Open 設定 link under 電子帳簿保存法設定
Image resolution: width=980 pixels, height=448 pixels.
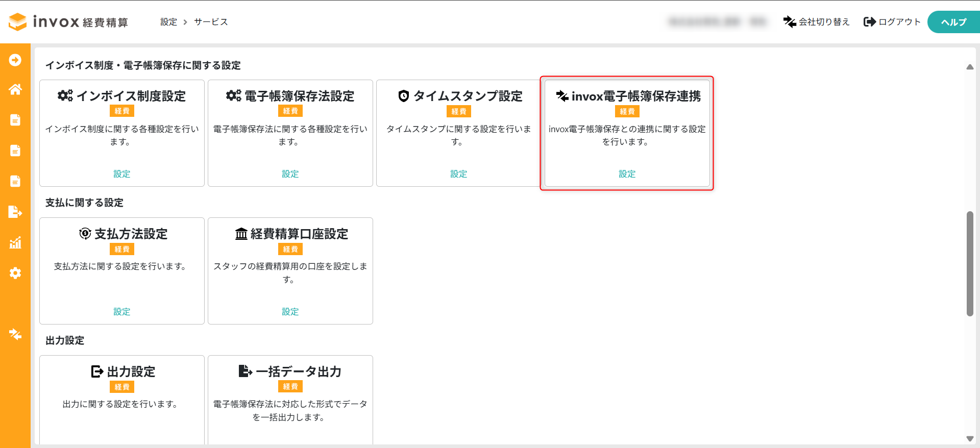click(x=290, y=174)
